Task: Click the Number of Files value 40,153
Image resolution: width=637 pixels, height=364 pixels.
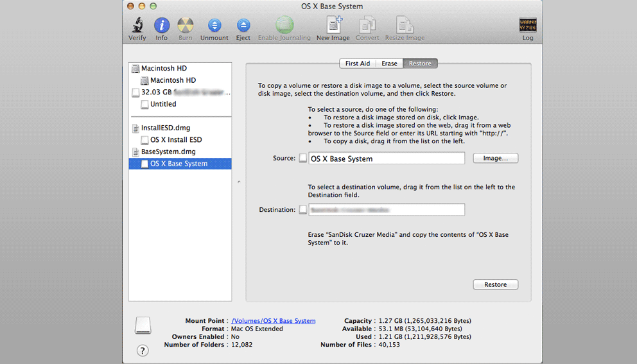Action: click(x=389, y=345)
